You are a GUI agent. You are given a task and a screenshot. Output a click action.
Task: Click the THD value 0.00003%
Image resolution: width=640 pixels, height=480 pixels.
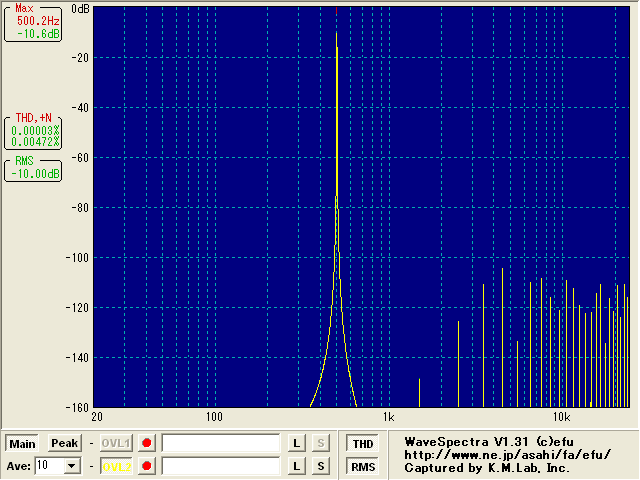coord(35,131)
